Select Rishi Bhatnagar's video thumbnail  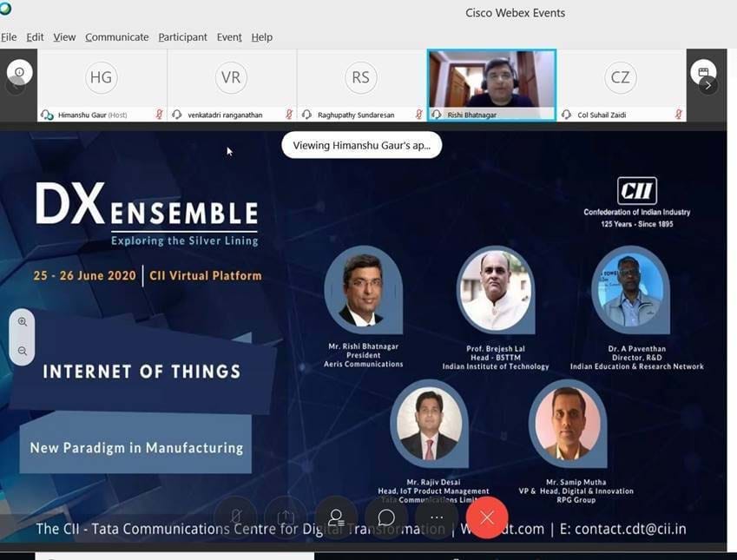coord(491,85)
